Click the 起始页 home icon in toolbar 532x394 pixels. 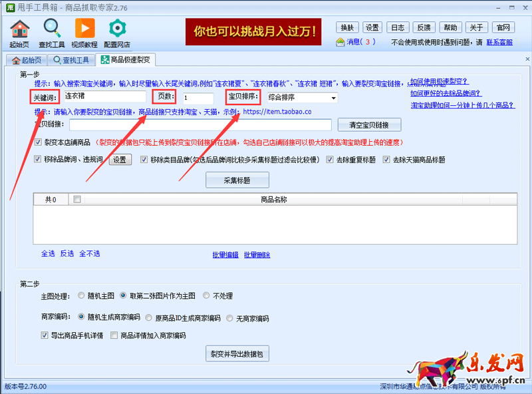coord(20,29)
